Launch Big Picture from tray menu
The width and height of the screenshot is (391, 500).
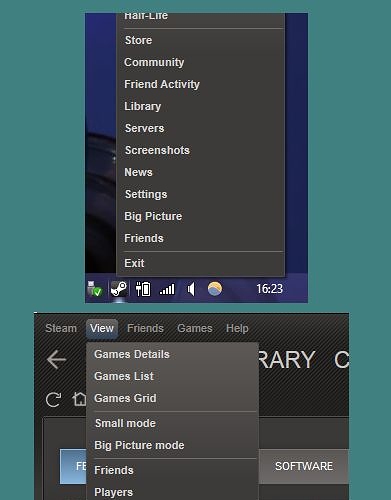200,216
